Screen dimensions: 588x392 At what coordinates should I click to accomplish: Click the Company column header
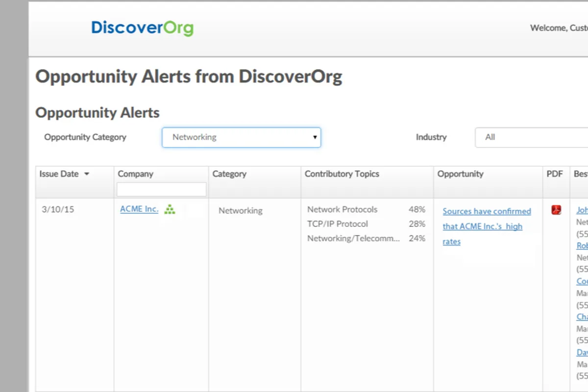pos(136,174)
